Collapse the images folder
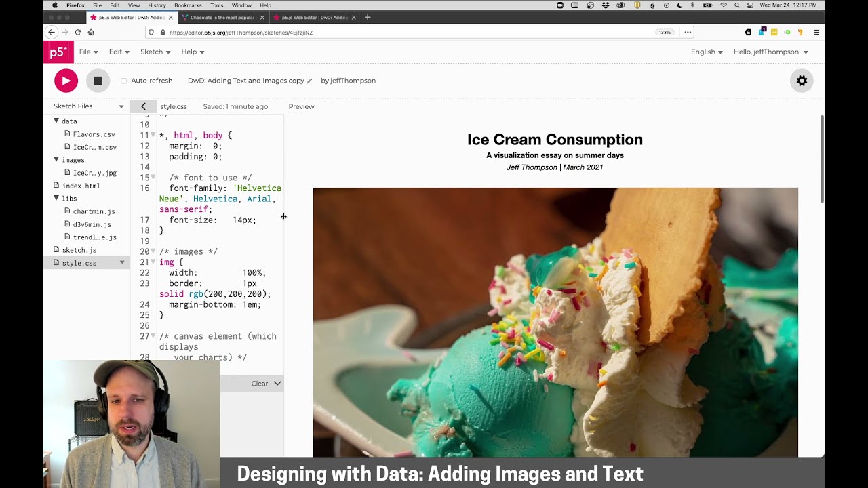Screen dimensions: 868x488 pyautogui.click(x=56, y=159)
